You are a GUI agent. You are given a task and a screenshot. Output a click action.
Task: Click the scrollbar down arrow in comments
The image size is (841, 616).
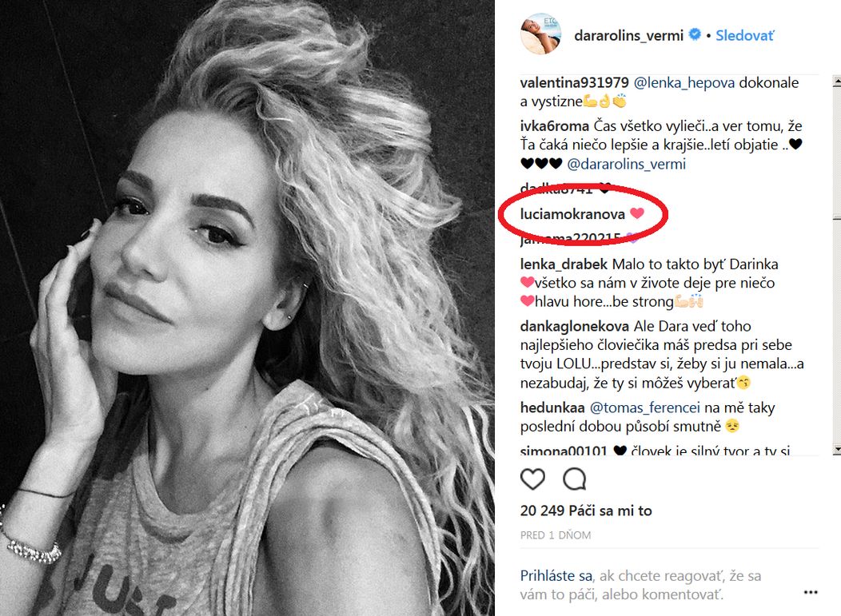click(x=837, y=449)
